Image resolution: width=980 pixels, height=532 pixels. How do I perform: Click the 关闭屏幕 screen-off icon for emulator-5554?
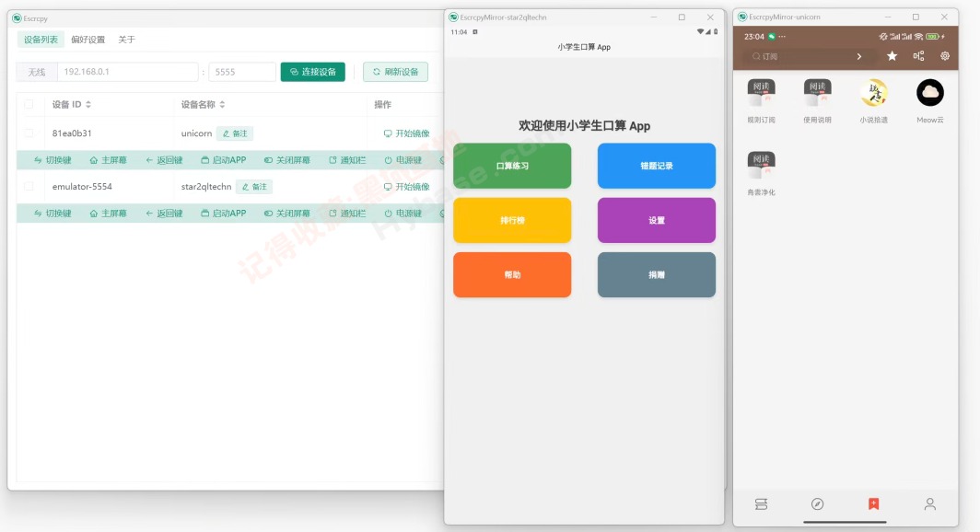(267, 213)
